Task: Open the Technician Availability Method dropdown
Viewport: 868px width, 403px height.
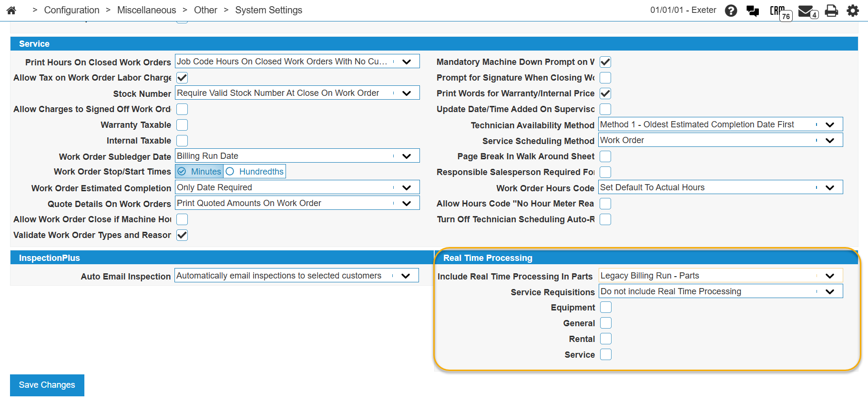Action: [829, 124]
